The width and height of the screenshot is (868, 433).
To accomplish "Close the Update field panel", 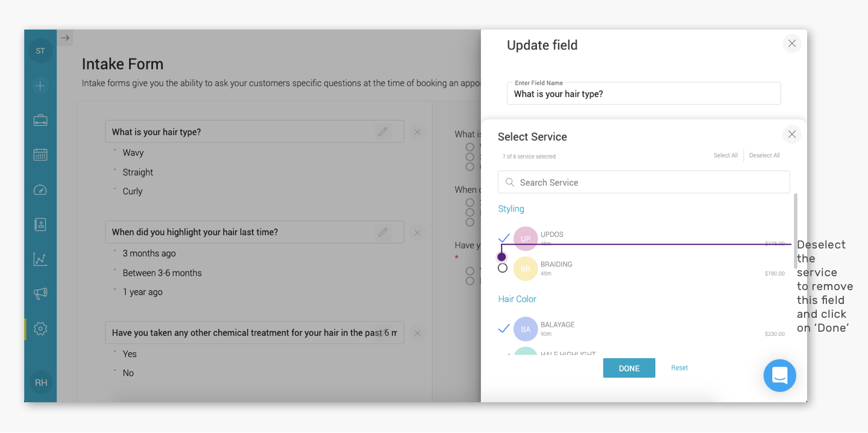I will click(792, 43).
